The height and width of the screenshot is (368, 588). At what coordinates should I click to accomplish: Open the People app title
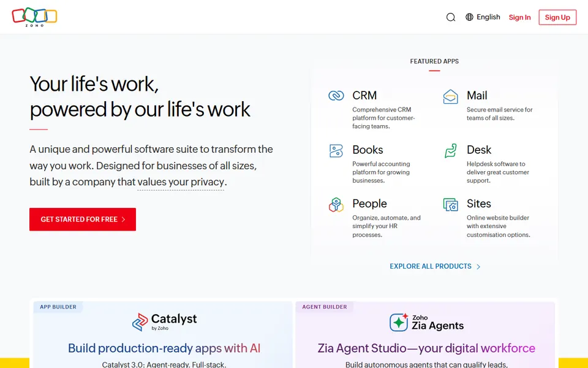click(369, 204)
